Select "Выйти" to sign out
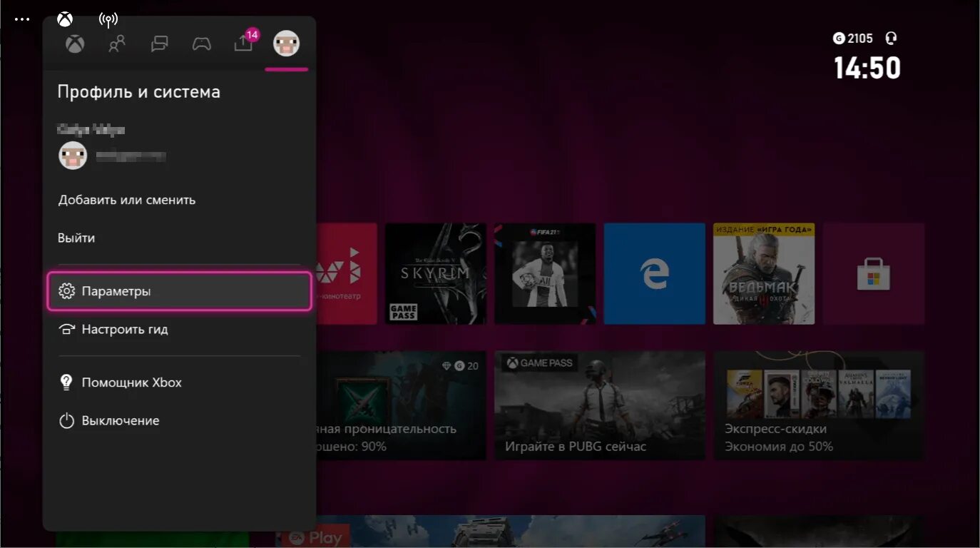The image size is (980, 548). coord(76,238)
